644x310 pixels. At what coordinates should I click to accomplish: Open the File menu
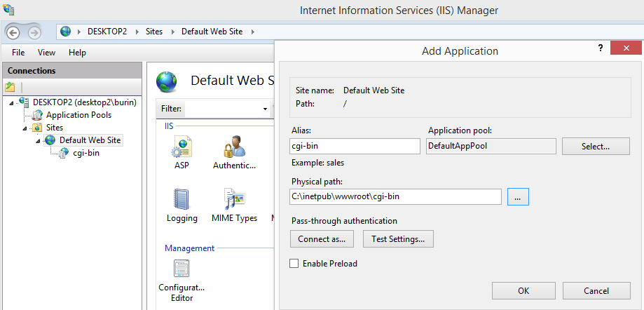[18, 53]
